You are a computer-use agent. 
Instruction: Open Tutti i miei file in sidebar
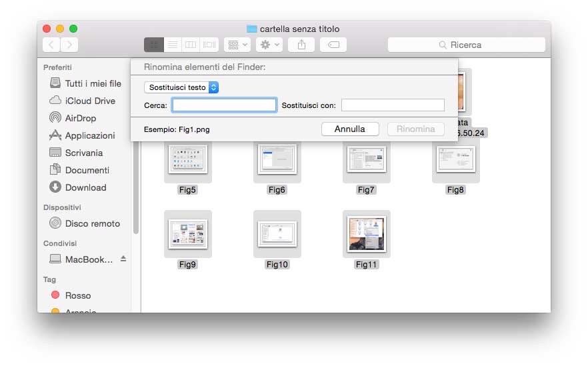click(85, 83)
